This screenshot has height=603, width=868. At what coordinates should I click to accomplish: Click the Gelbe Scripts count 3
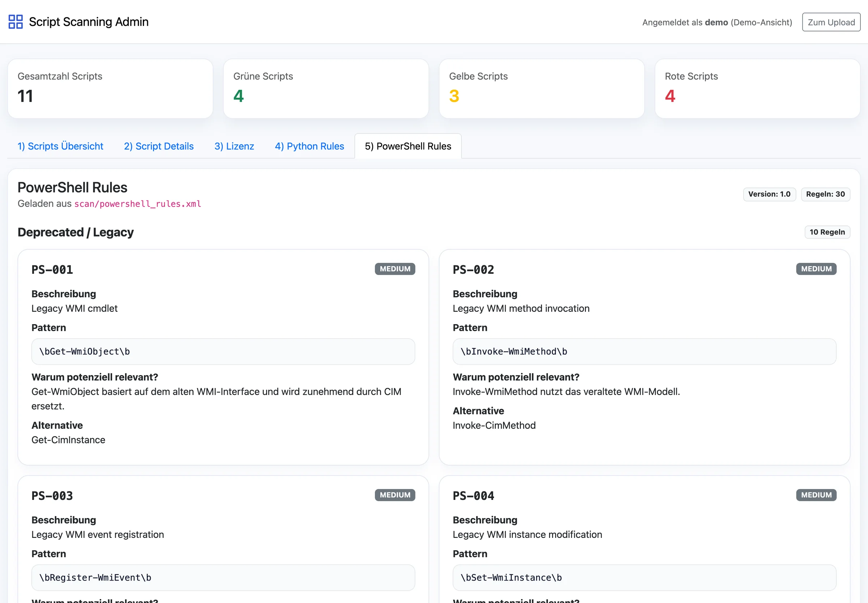click(x=454, y=96)
